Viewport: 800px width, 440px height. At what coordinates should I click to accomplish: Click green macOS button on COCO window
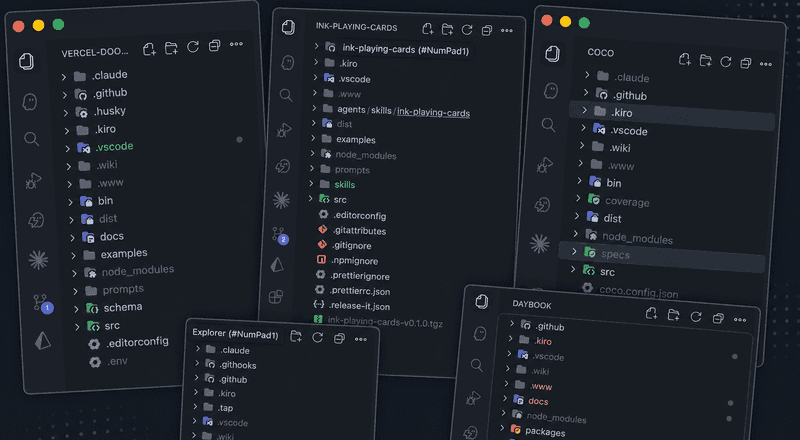tap(584, 23)
